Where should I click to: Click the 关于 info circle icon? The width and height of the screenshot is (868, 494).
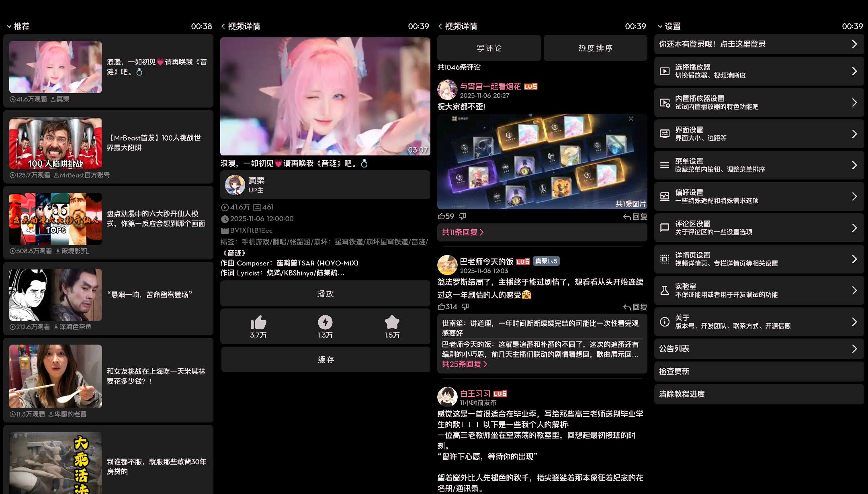tap(665, 322)
